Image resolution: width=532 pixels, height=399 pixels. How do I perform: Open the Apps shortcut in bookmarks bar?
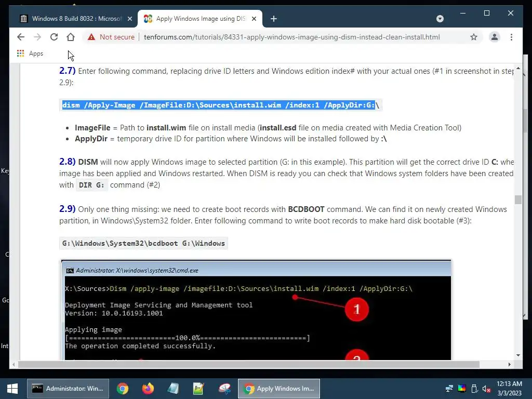[30, 54]
